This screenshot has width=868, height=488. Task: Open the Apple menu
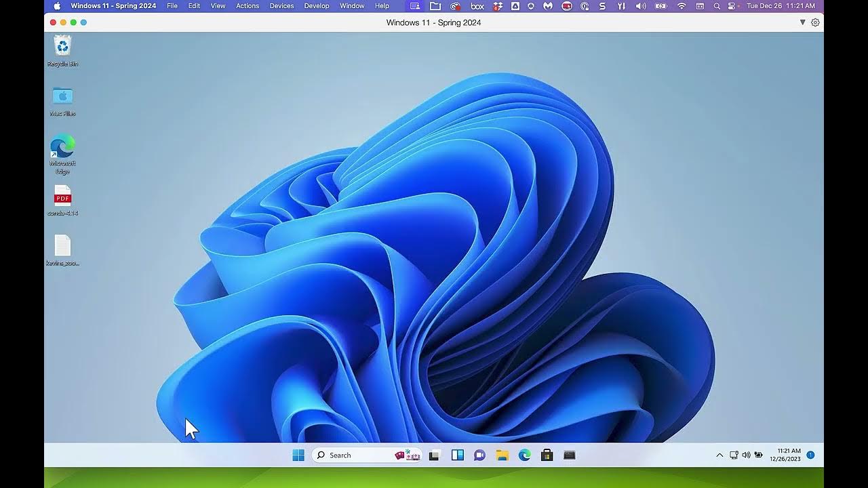coord(57,6)
